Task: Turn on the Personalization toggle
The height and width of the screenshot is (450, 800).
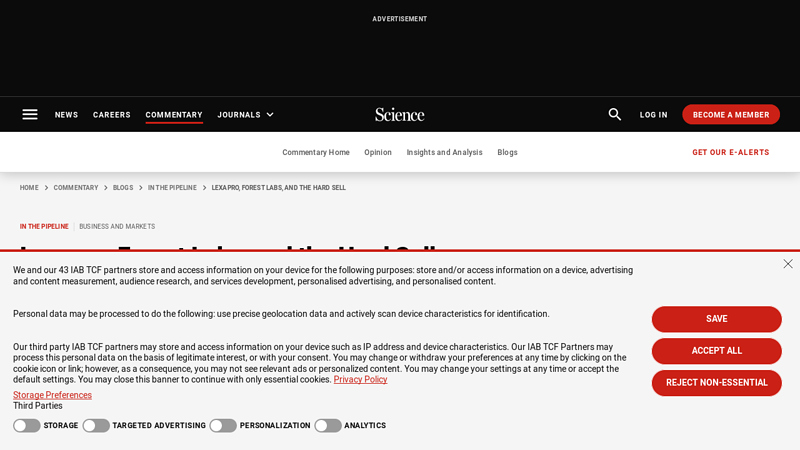Action: pos(223,426)
